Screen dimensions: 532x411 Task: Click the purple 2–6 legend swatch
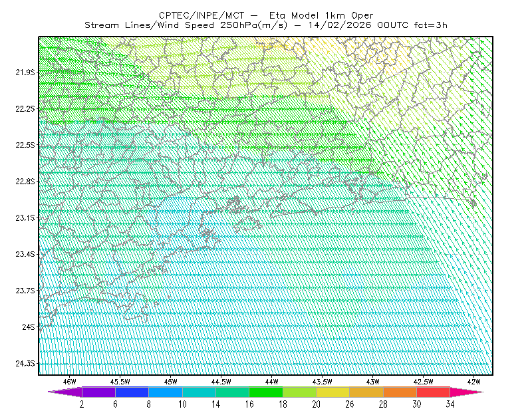coord(98,392)
